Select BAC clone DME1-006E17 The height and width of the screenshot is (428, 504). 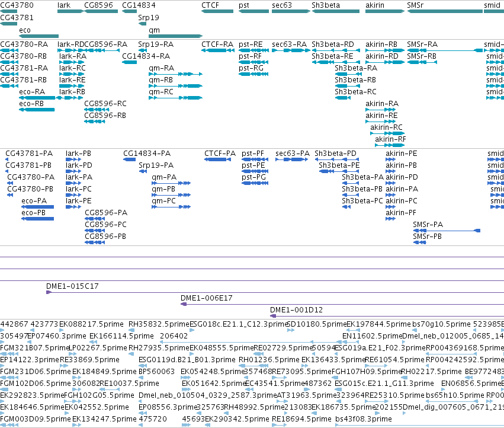[206, 298]
